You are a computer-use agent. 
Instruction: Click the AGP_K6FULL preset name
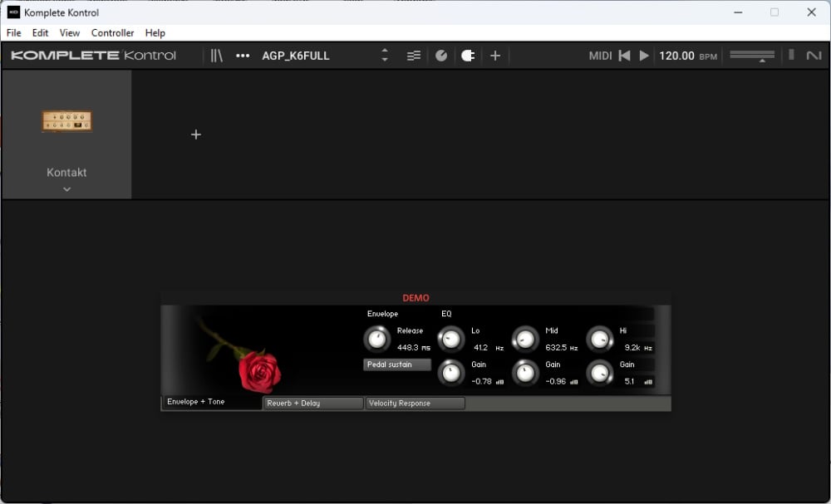(296, 56)
